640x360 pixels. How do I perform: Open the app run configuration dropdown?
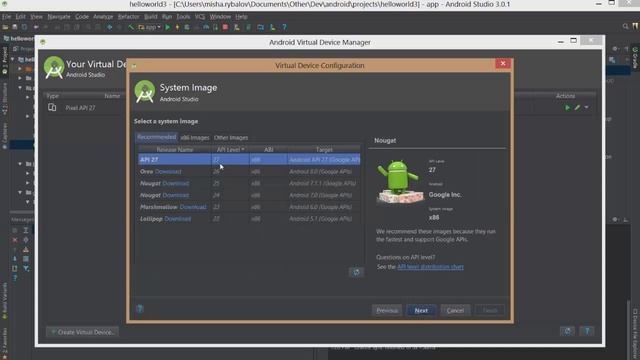coord(150,27)
